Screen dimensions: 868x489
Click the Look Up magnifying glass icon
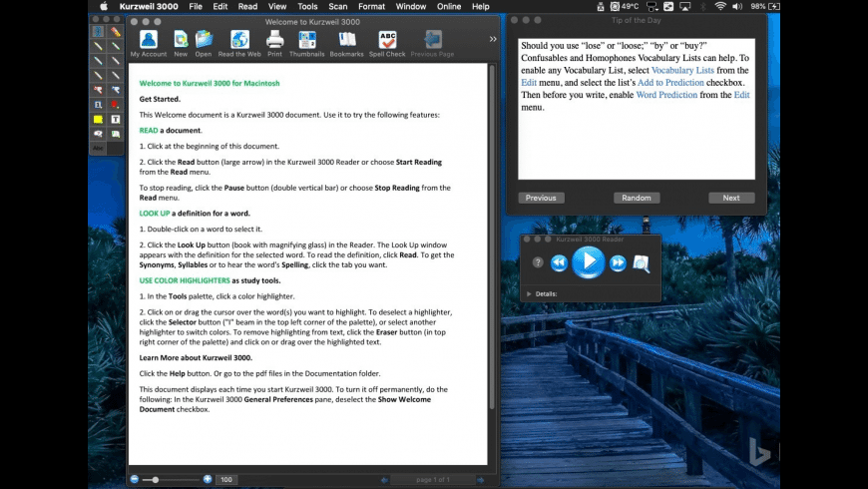(643, 263)
